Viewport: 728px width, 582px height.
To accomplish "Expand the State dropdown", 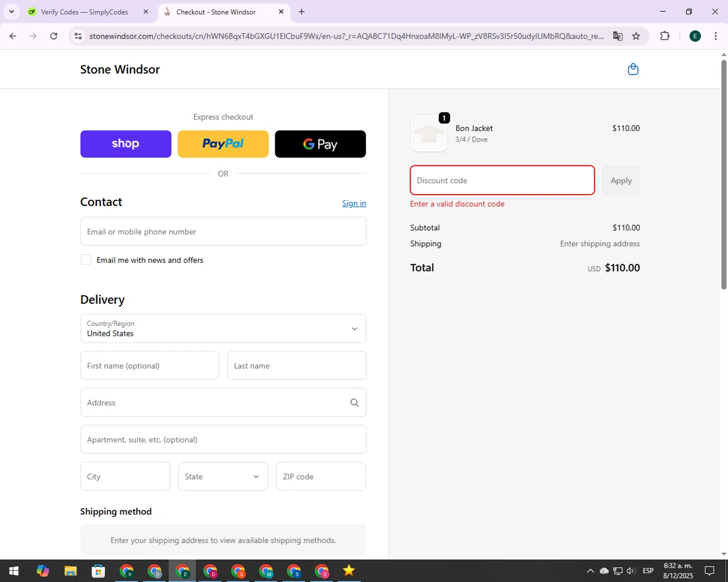I will point(223,476).
